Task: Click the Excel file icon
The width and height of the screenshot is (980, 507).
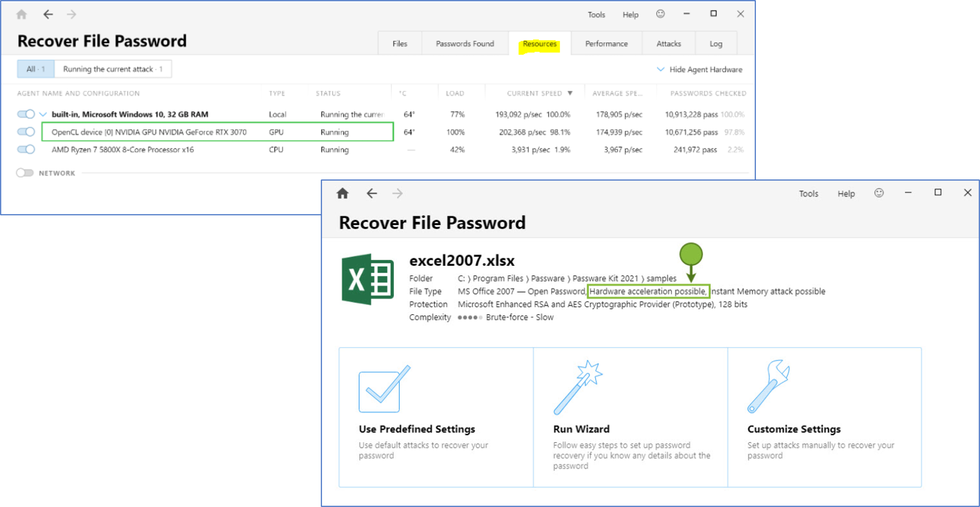Action: 368,279
